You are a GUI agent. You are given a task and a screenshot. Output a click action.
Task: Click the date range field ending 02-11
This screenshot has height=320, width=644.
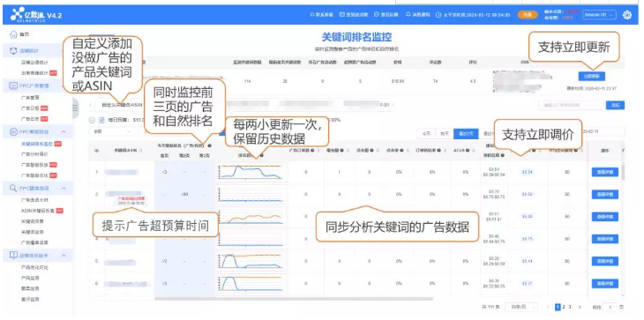[x=603, y=132]
